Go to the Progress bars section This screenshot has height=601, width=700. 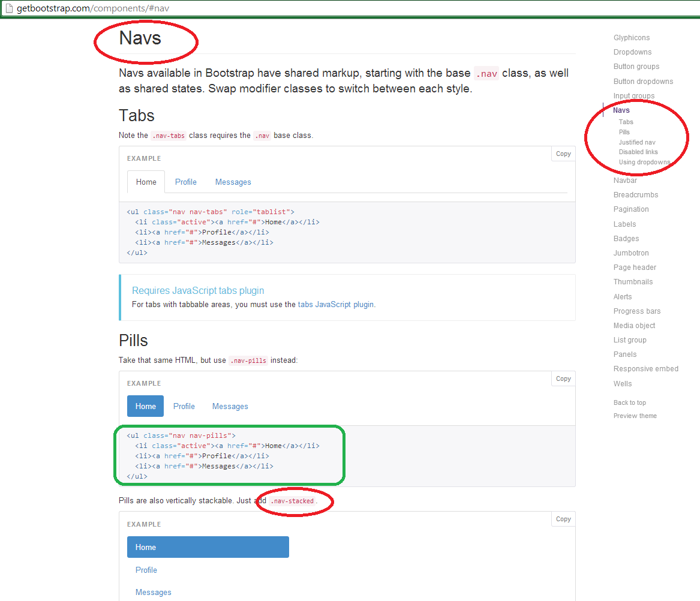637,311
